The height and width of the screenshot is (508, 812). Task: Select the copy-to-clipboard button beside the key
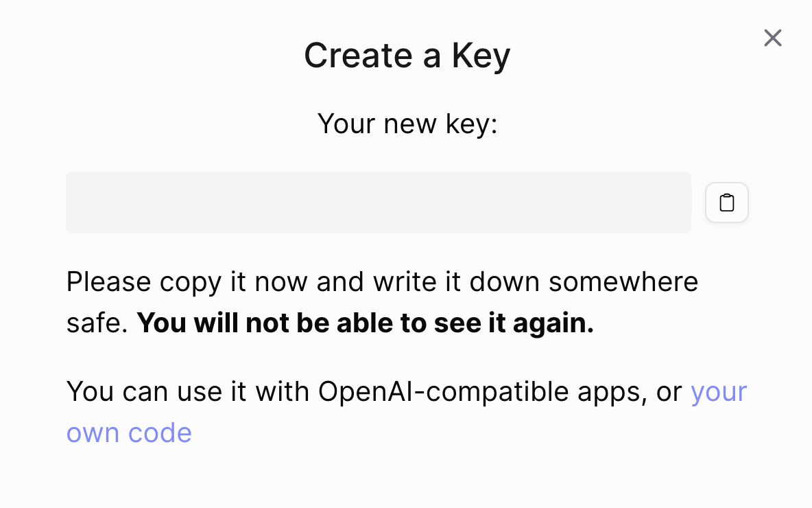coord(726,202)
